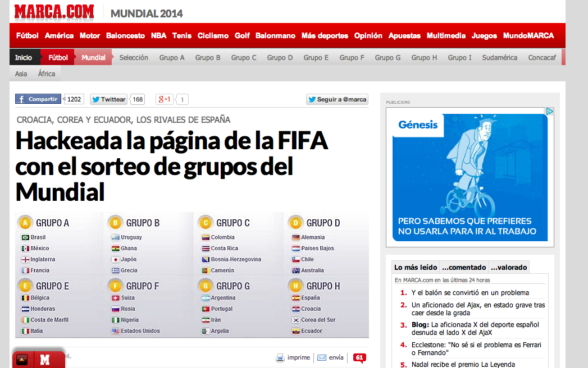588x368 pixels.
Task: Open the Ecclestone Ferrari o Fernando article
Action: [x=477, y=348]
